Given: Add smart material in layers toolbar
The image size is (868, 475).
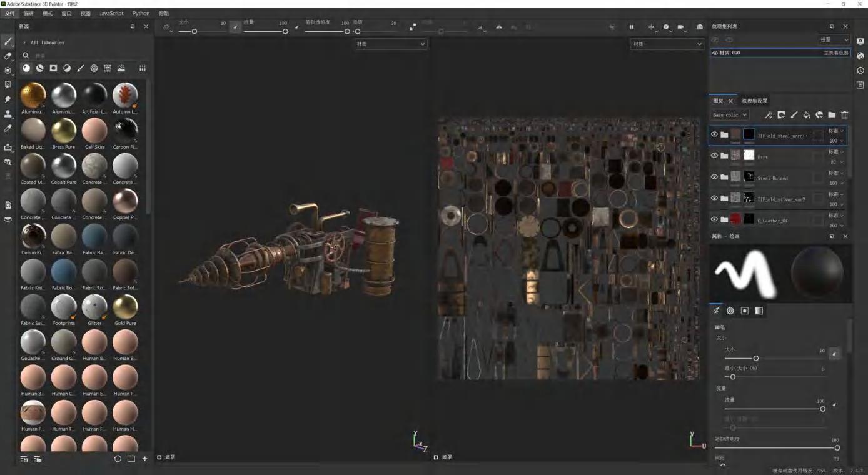Looking at the screenshot, I should coord(819,115).
